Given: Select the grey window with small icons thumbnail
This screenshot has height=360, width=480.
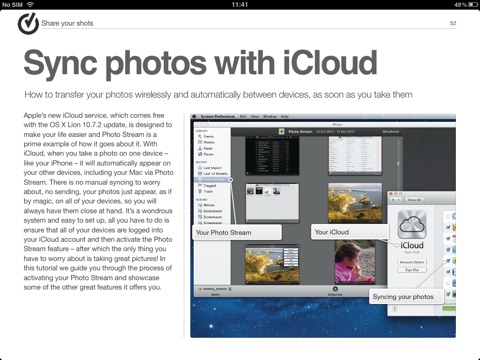Looking at the screenshot, I should tap(272, 203).
